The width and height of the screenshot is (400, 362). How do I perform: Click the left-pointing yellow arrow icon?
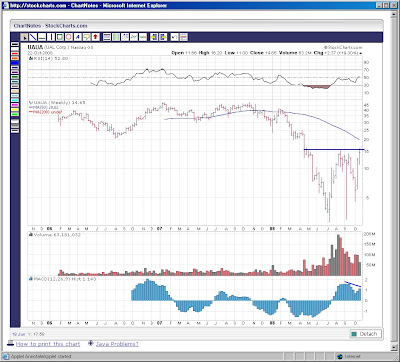tap(154, 37)
